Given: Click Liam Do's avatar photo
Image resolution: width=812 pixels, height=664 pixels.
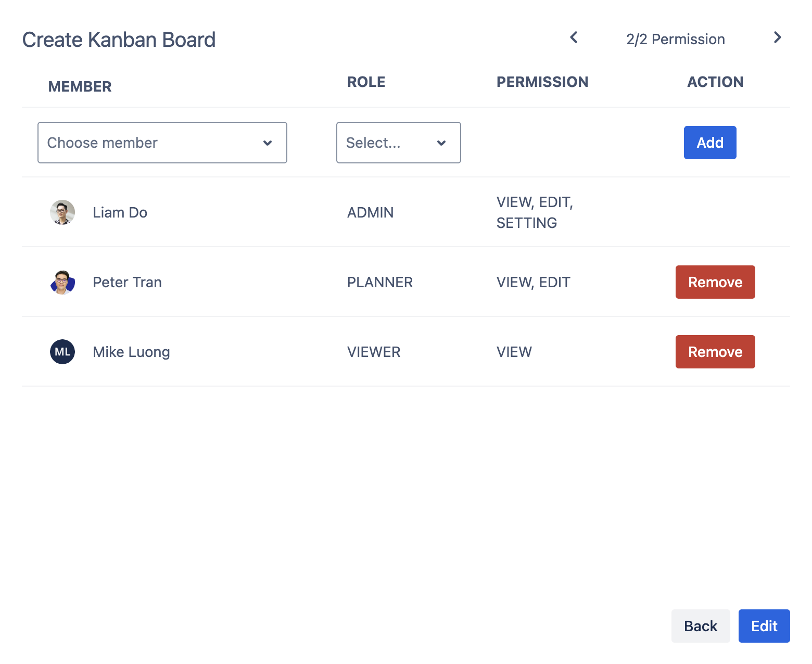Looking at the screenshot, I should coord(62,212).
